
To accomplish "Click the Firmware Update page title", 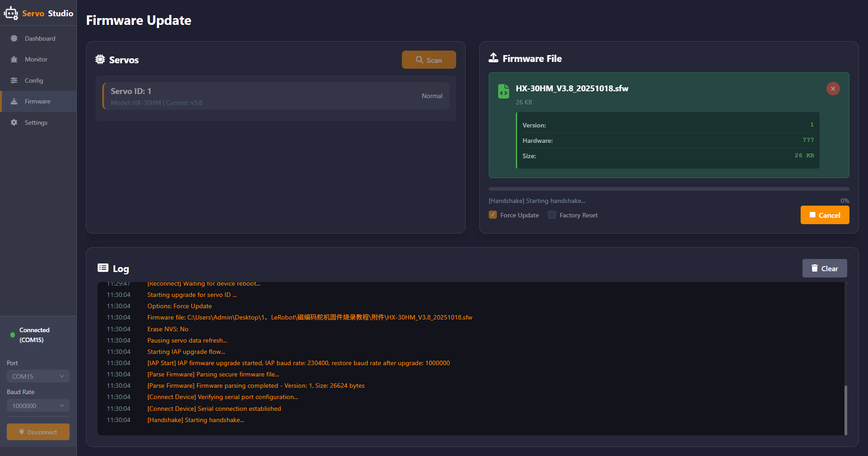I will click(x=139, y=20).
